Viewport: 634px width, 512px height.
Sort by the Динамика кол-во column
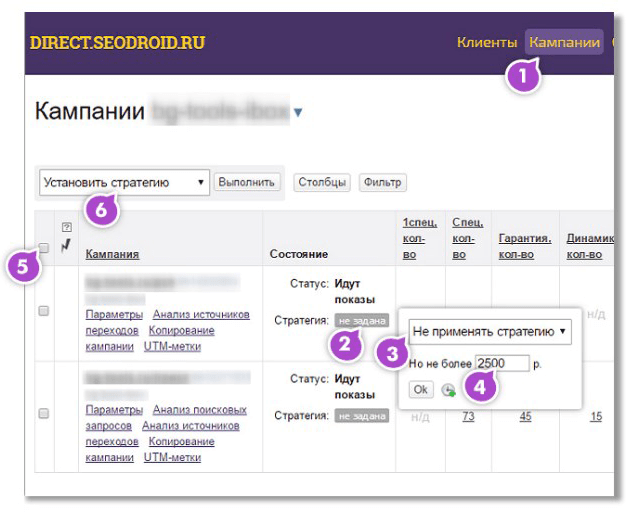[590, 246]
